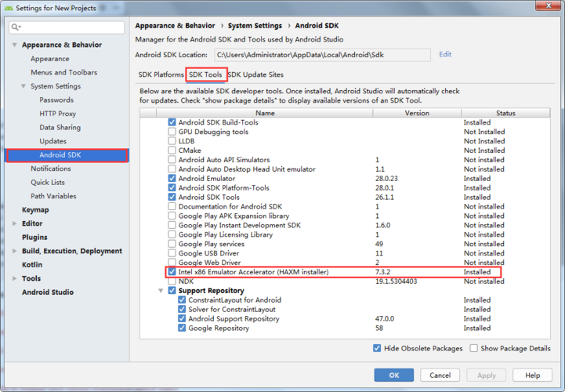
Task: Uncheck the Support Repository checkbox
Action: pos(172,291)
